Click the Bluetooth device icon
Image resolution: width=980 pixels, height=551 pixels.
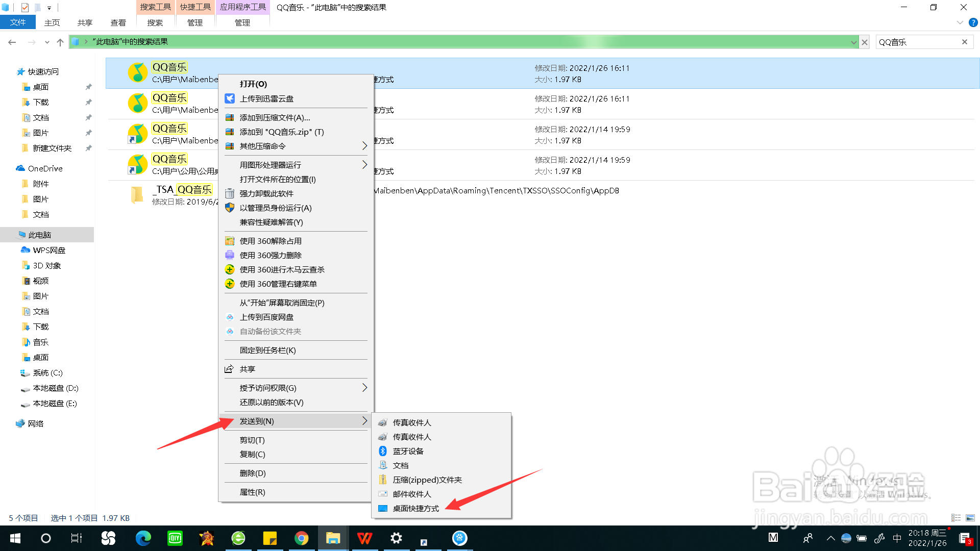[383, 451]
